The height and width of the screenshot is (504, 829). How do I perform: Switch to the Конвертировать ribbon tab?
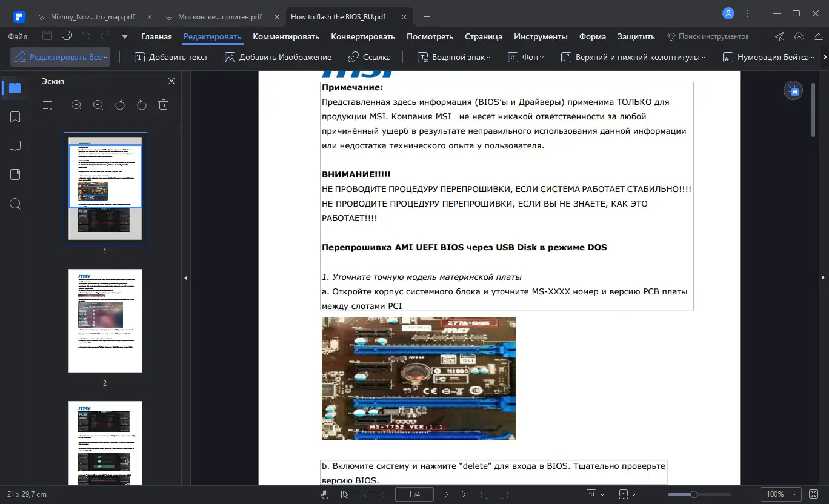coord(363,36)
